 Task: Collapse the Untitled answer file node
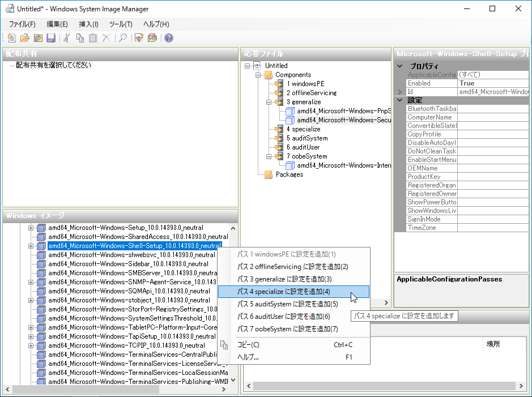[x=248, y=66]
